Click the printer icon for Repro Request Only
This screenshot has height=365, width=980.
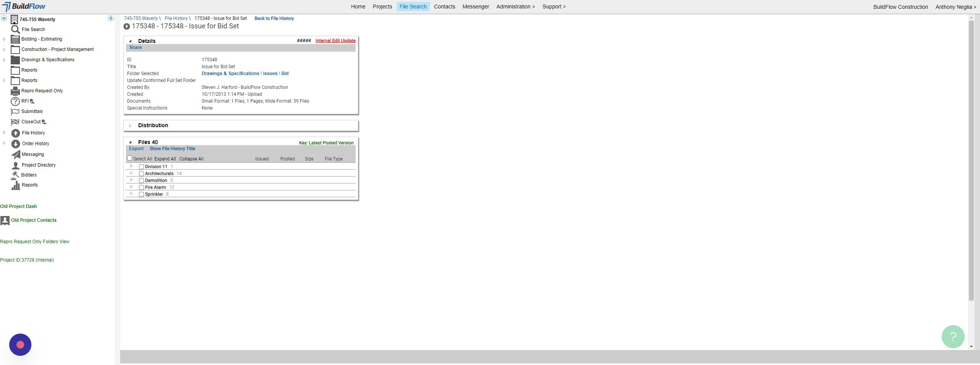15,91
